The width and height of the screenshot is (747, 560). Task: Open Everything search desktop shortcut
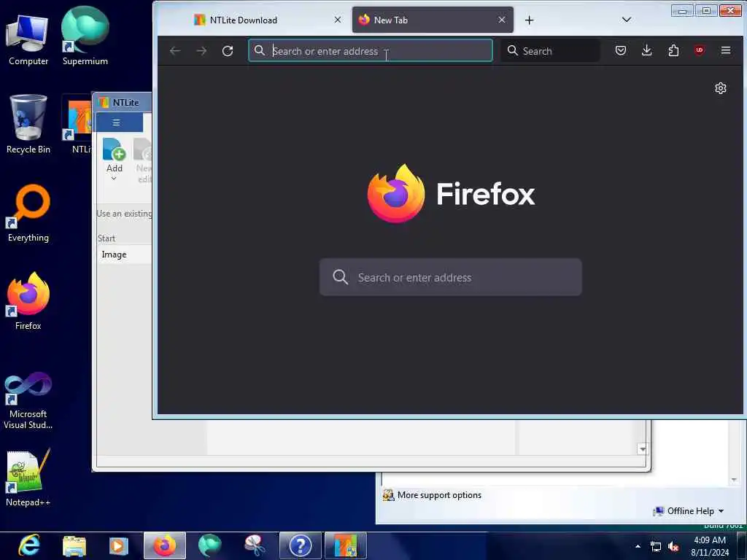[x=28, y=213]
